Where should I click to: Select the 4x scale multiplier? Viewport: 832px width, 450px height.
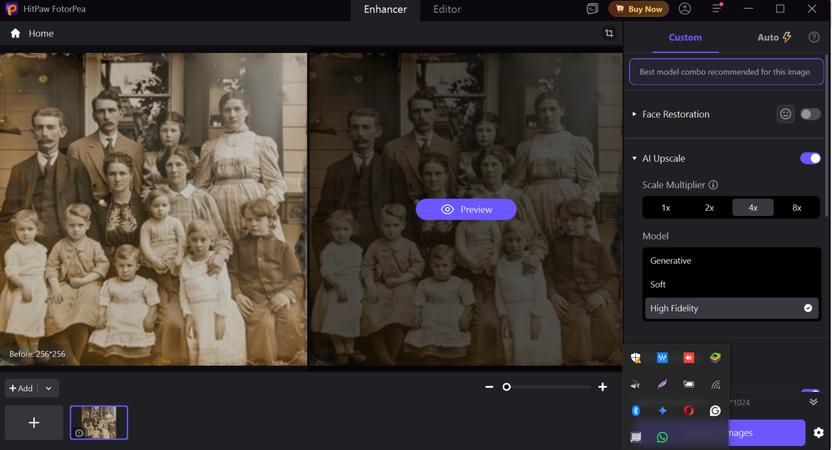pyautogui.click(x=753, y=207)
